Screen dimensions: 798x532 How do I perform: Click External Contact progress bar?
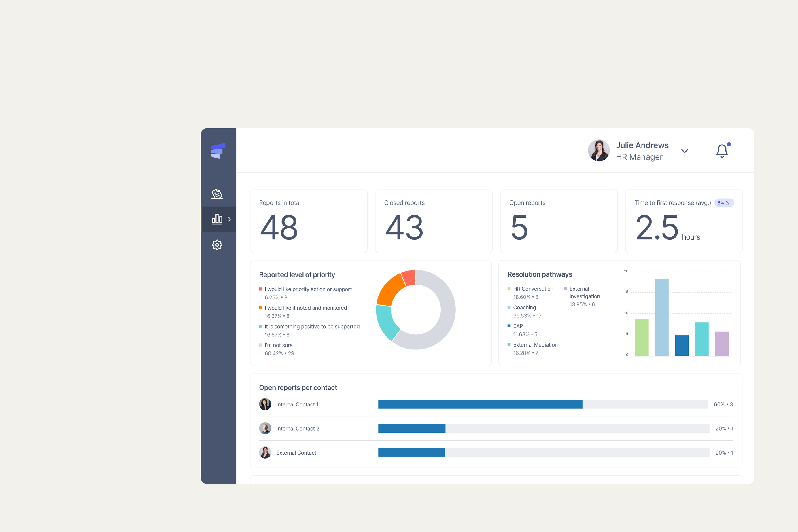pyautogui.click(x=544, y=452)
